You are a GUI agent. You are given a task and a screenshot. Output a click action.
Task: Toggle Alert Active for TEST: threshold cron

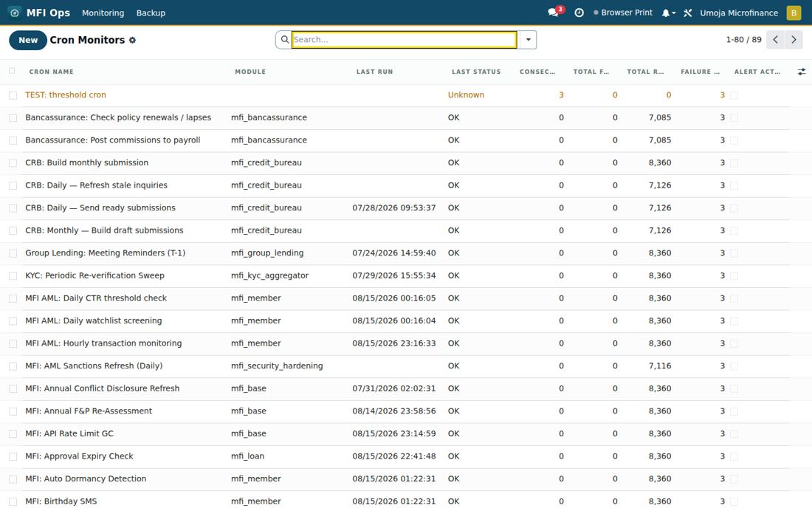point(734,95)
